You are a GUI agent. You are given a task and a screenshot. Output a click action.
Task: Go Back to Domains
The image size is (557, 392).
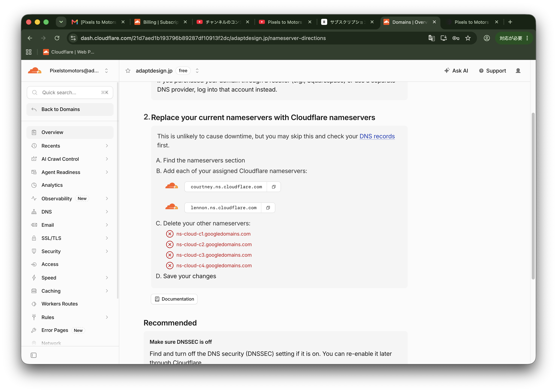tap(70, 109)
